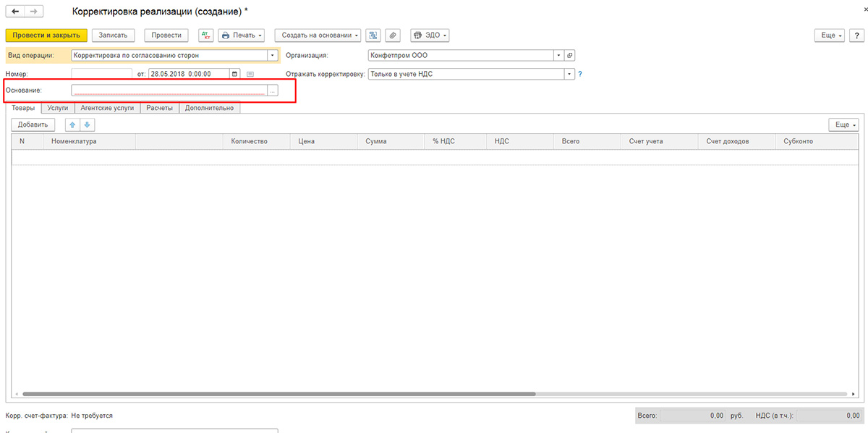This screenshot has height=433, width=868.
Task: Expand the Вид операции dropdown
Action: (x=273, y=55)
